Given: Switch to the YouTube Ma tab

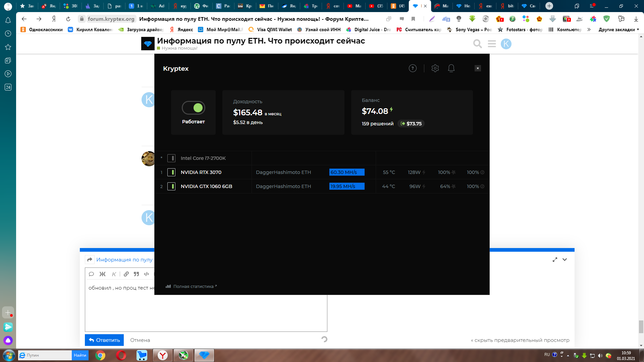Looking at the screenshot, I should coord(354,6).
